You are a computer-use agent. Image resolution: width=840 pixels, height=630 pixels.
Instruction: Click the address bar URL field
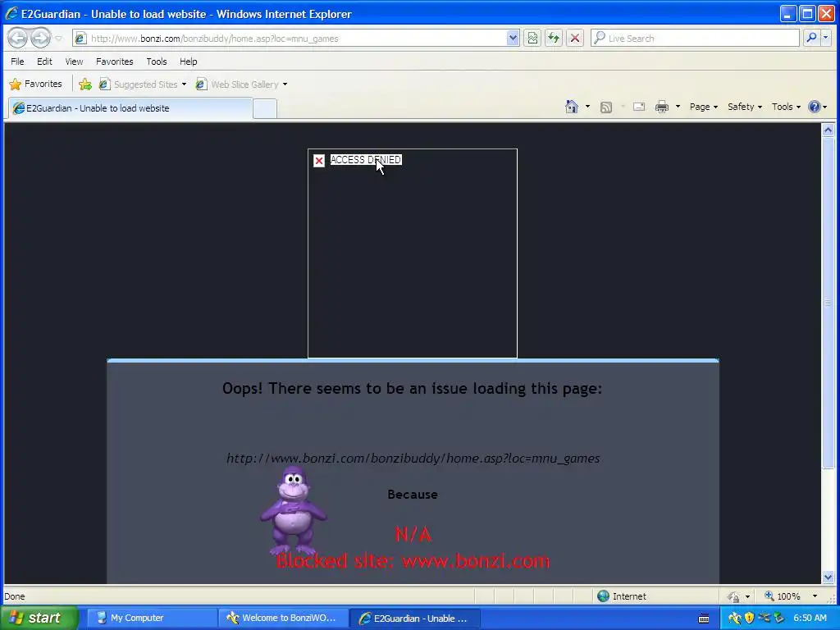click(x=290, y=39)
